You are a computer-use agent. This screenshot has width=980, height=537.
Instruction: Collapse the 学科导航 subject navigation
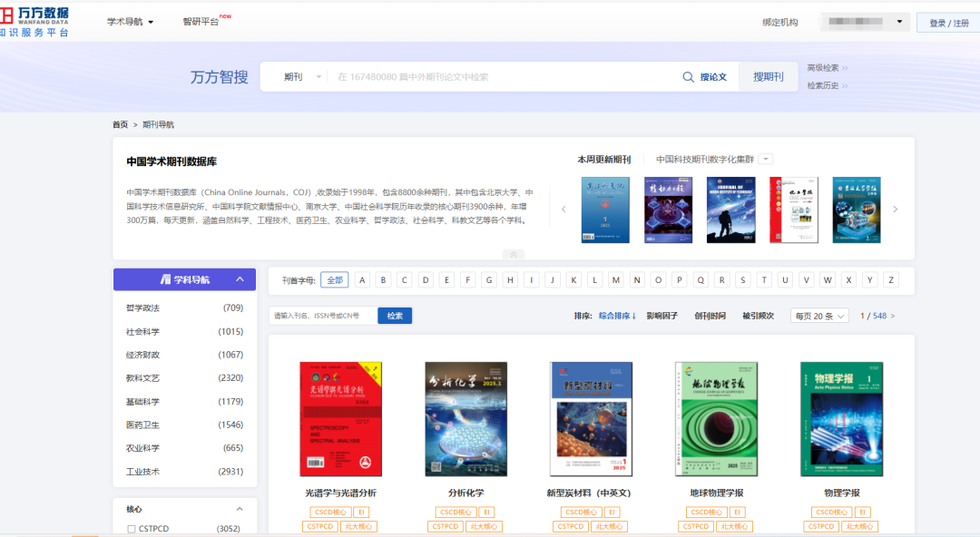click(x=240, y=279)
